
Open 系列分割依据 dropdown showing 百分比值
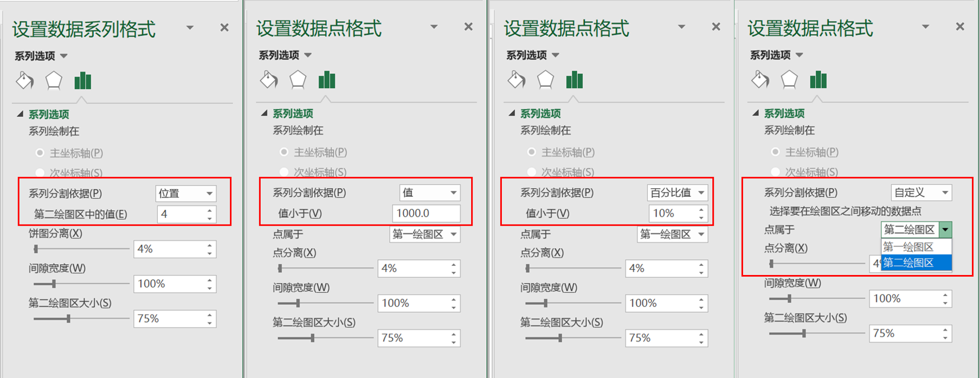[x=678, y=193]
